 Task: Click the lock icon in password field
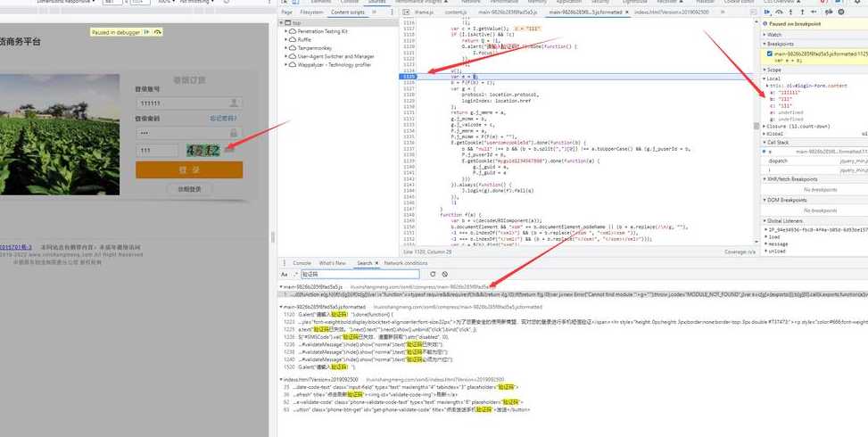pos(234,133)
